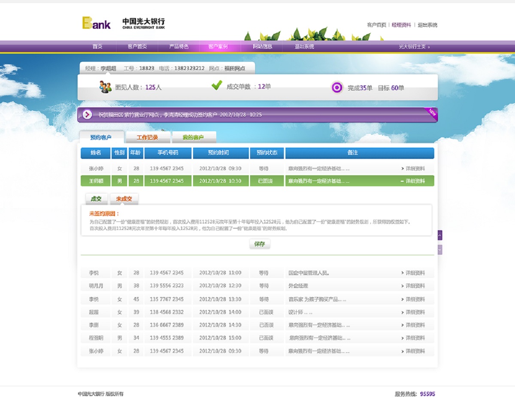515x420 pixels.
Task: Click the footer text 中国光大银行 版权所有
Action: (x=100, y=394)
